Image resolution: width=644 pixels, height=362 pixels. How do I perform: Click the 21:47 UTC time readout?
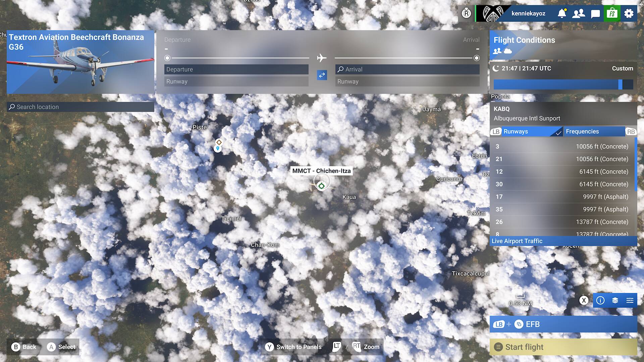click(x=526, y=68)
